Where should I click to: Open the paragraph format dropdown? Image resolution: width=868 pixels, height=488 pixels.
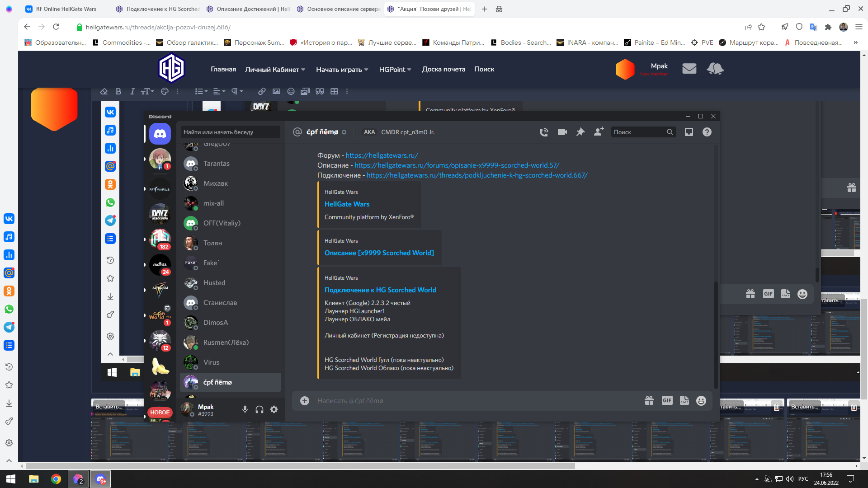237,91
